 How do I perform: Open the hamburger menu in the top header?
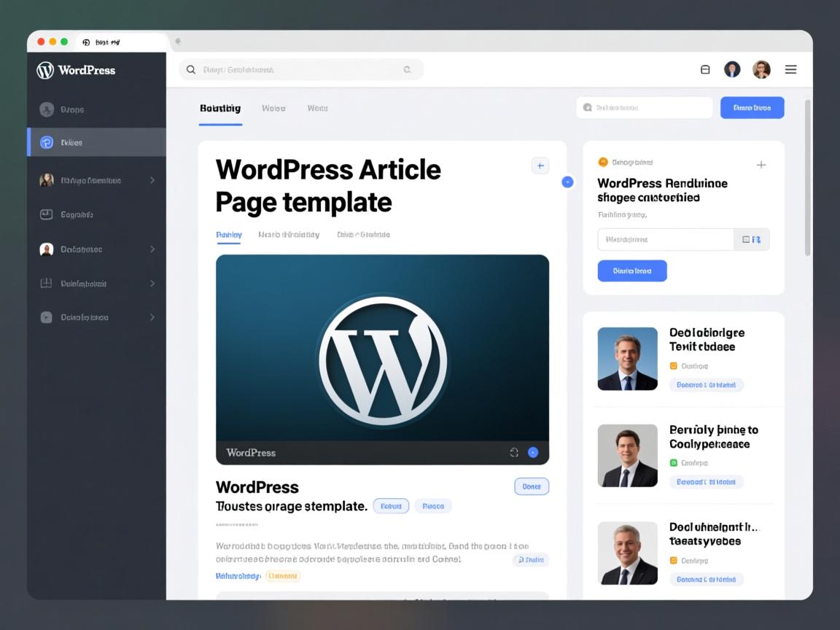click(790, 70)
